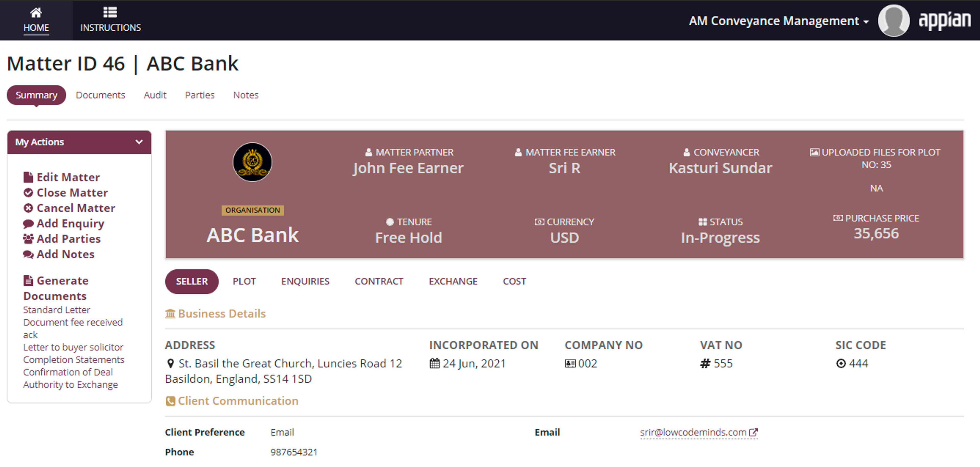Go to the HOME navigation item
Viewport: 980px width, 467px height.
tap(36, 20)
